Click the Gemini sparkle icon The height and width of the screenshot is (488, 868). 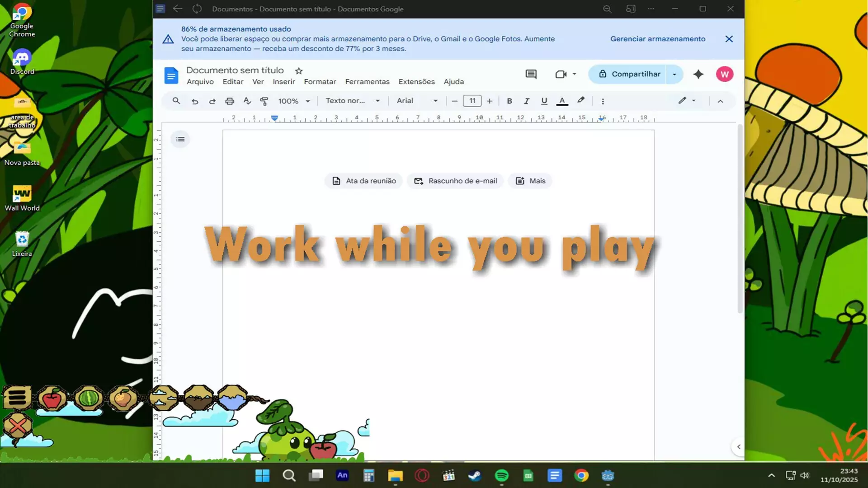pyautogui.click(x=698, y=74)
